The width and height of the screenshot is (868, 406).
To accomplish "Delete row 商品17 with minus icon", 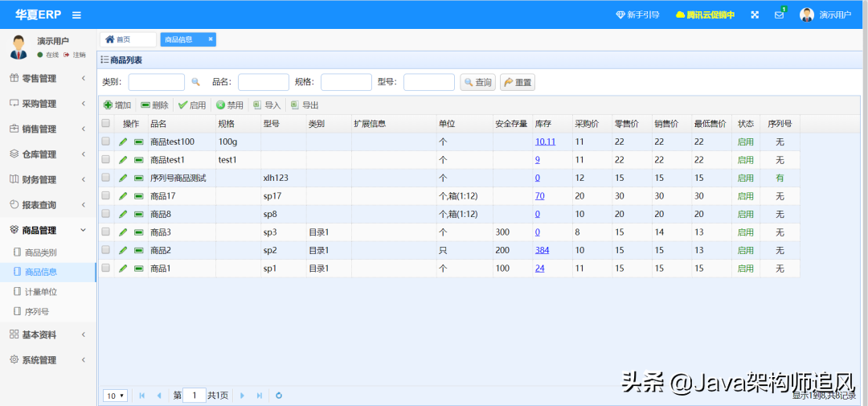I will 139,196.
